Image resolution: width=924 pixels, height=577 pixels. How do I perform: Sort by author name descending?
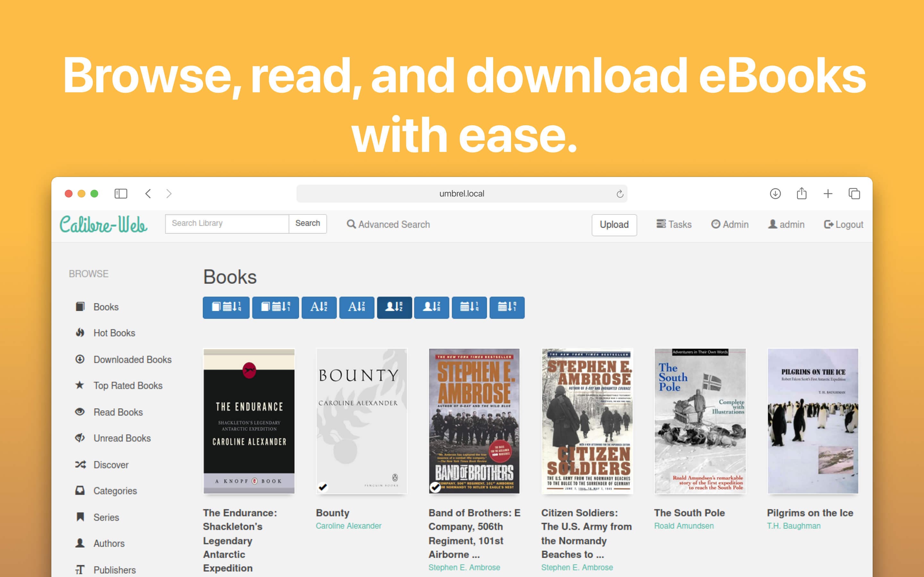coord(432,307)
